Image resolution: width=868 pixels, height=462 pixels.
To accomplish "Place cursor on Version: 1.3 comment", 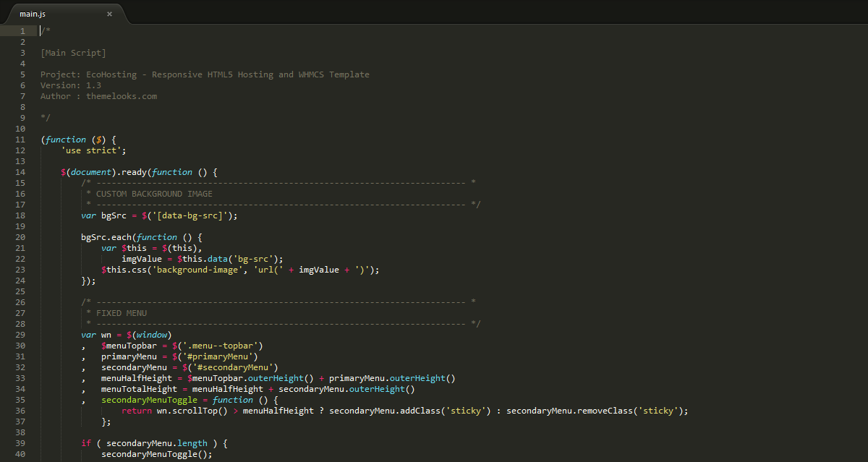I will point(71,85).
